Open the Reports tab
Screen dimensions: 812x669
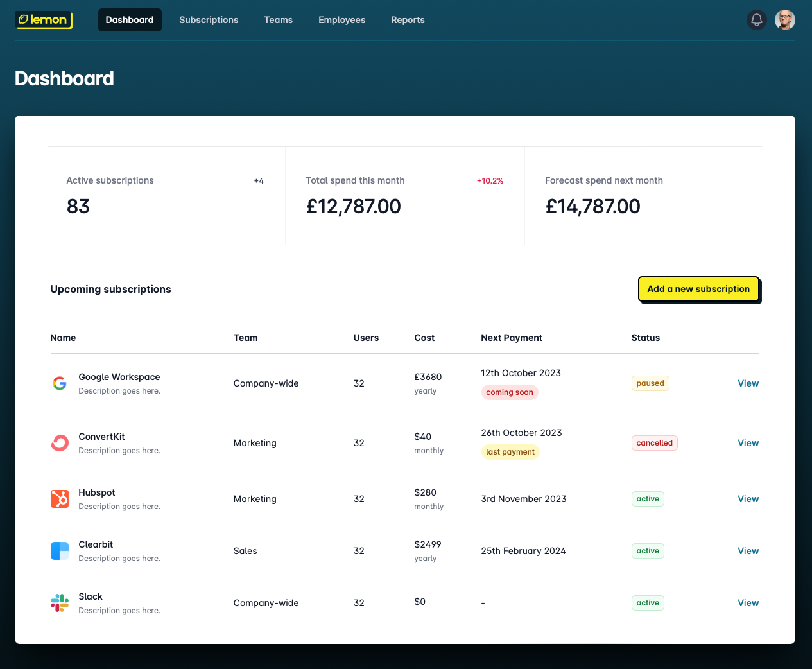pos(408,20)
